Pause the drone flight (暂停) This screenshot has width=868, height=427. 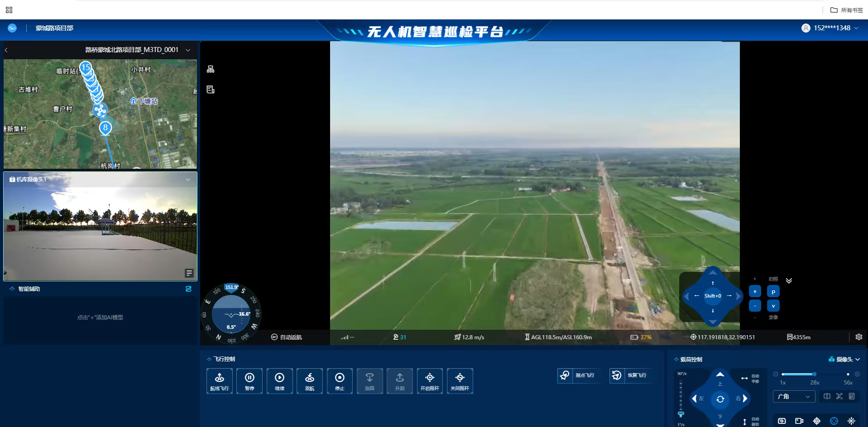tap(249, 381)
